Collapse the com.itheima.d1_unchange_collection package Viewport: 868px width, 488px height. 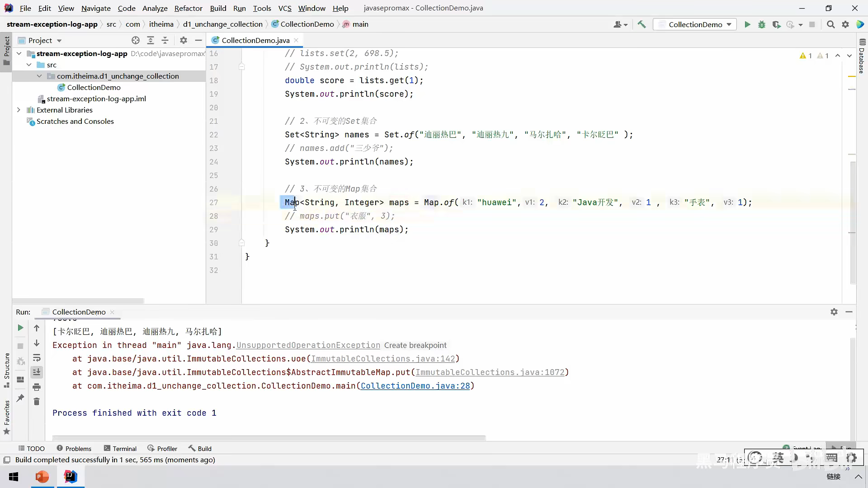[39, 76]
